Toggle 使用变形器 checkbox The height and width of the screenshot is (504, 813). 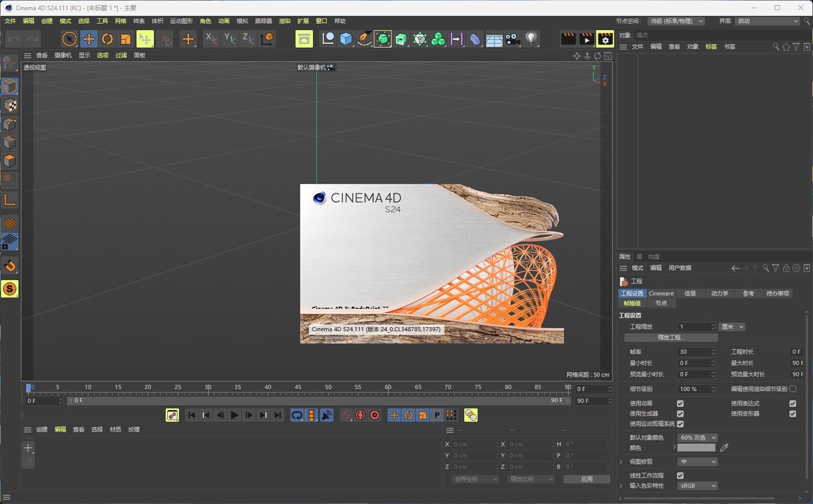793,414
